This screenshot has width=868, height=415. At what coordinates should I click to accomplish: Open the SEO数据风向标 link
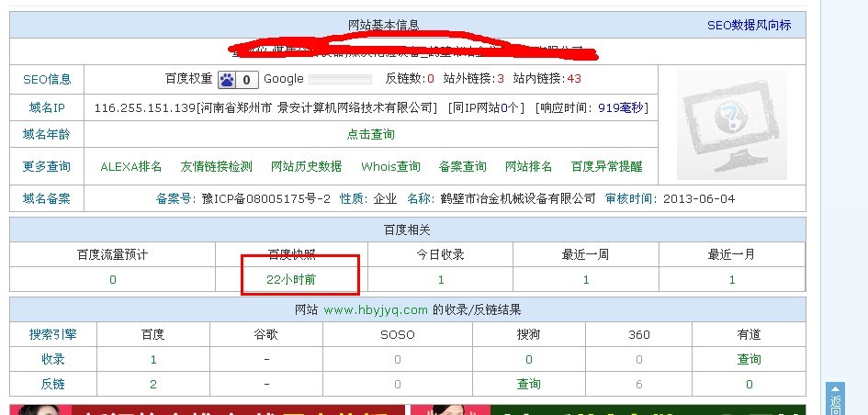click(x=749, y=25)
